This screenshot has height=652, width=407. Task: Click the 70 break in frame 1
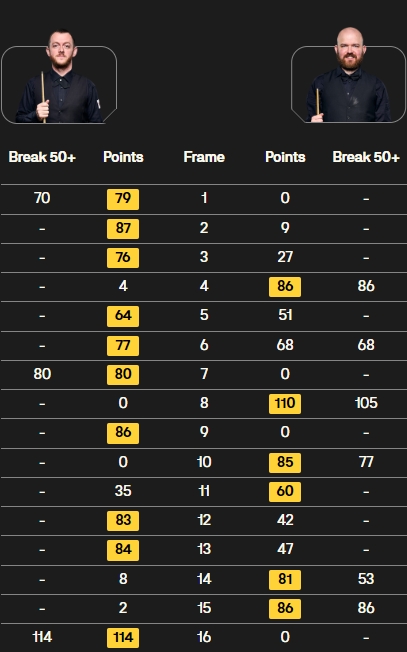pyautogui.click(x=42, y=198)
